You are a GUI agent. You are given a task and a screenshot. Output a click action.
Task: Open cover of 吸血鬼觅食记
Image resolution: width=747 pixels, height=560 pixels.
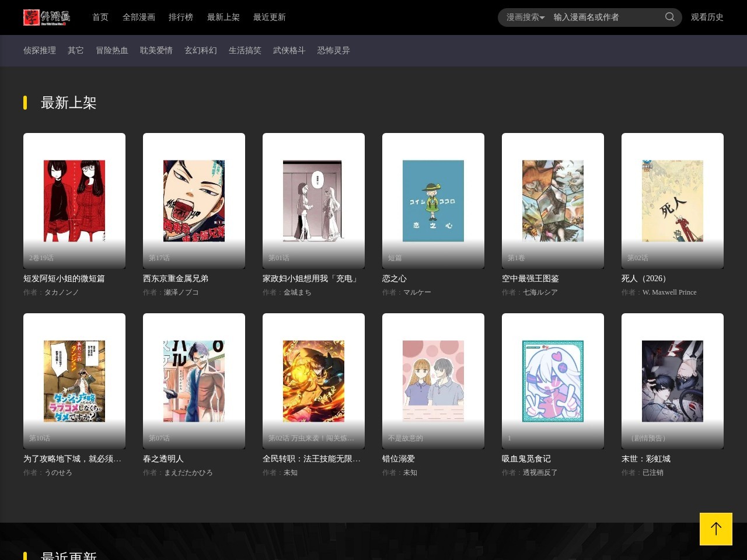coord(553,381)
